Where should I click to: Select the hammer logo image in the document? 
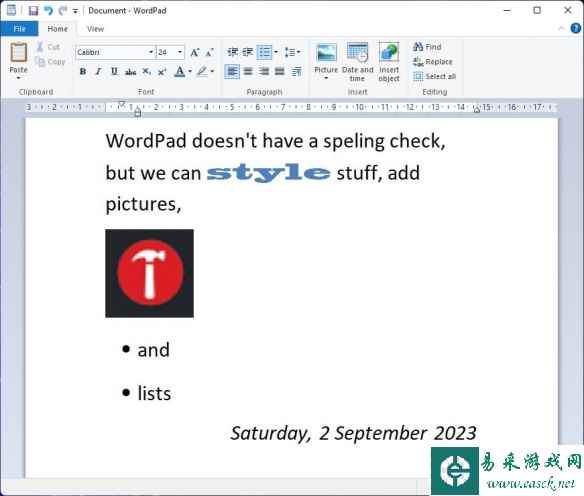click(149, 273)
